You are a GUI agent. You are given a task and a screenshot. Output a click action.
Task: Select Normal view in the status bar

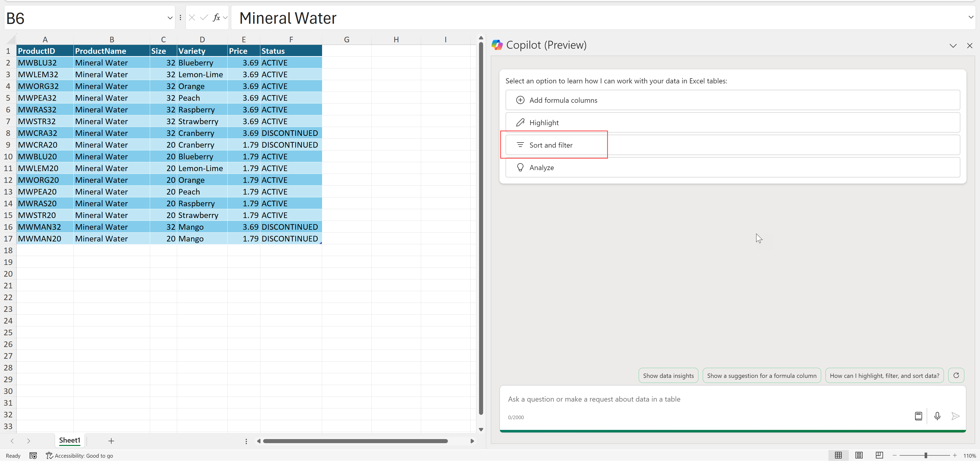click(838, 455)
